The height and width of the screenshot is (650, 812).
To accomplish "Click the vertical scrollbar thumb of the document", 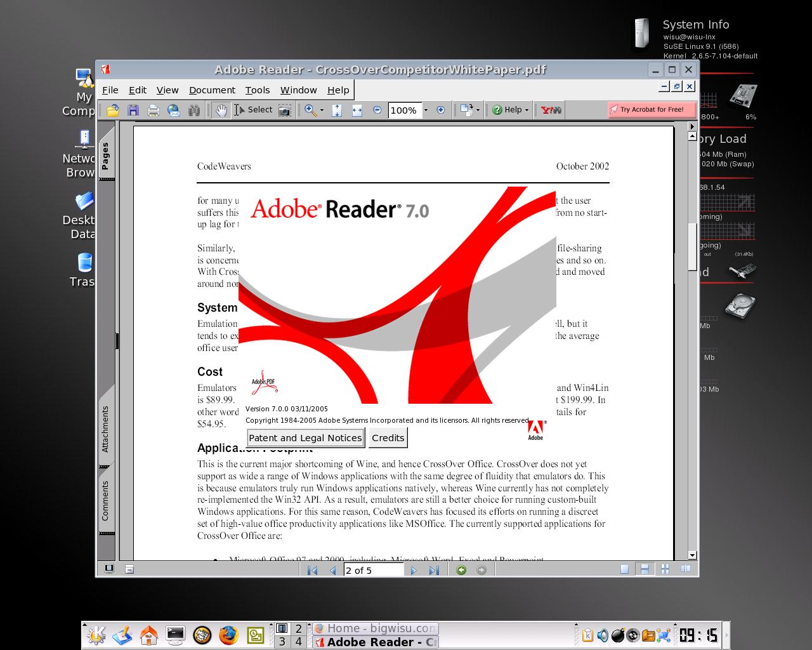I will pos(693,246).
